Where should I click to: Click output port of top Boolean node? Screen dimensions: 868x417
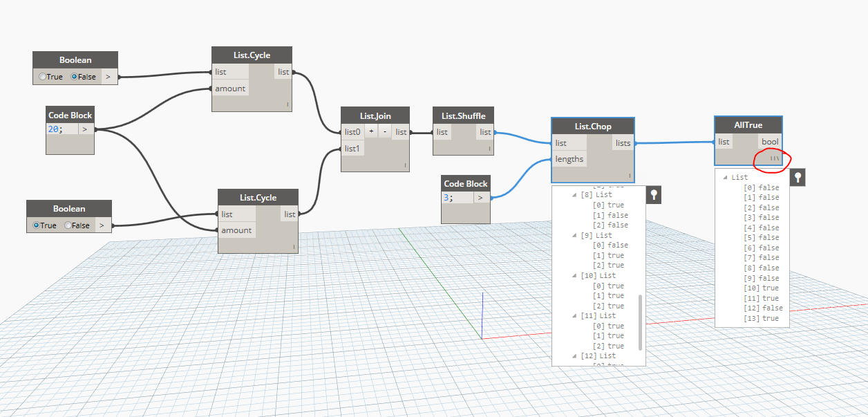point(109,77)
